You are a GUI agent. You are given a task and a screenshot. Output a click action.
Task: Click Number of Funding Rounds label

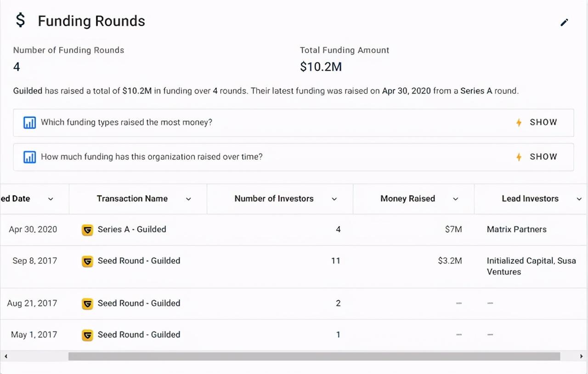tap(68, 50)
